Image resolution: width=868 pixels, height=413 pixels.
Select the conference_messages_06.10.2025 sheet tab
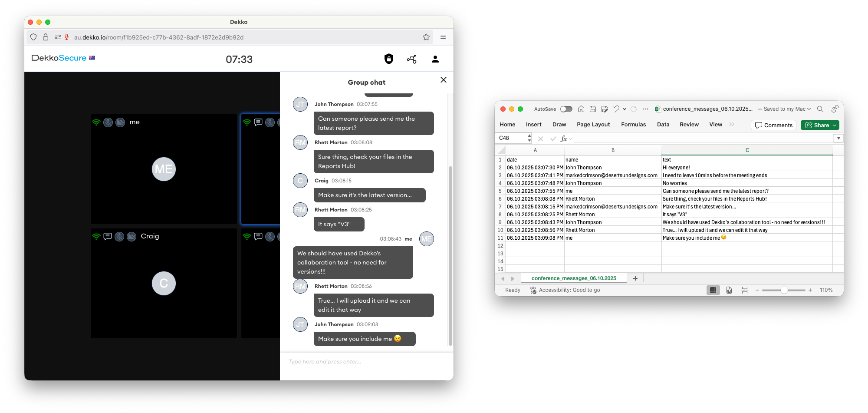click(573, 278)
